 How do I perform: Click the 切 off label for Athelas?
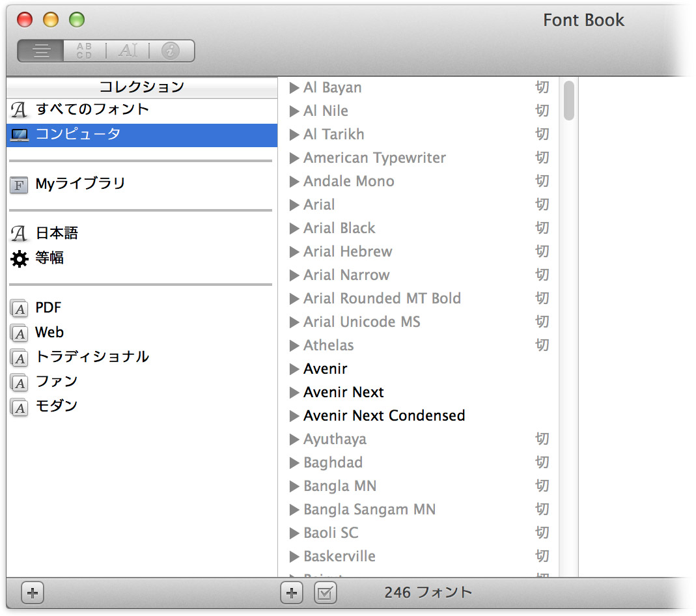coord(542,345)
